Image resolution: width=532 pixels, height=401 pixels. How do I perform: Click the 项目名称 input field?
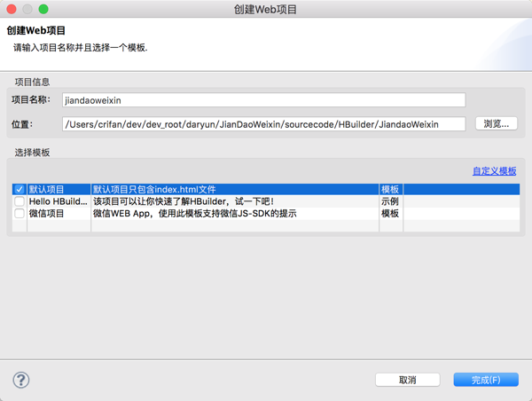click(x=263, y=100)
